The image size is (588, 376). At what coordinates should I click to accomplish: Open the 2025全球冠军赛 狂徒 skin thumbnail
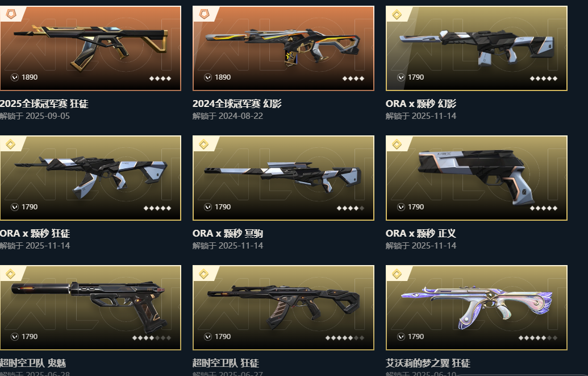pyautogui.click(x=90, y=48)
